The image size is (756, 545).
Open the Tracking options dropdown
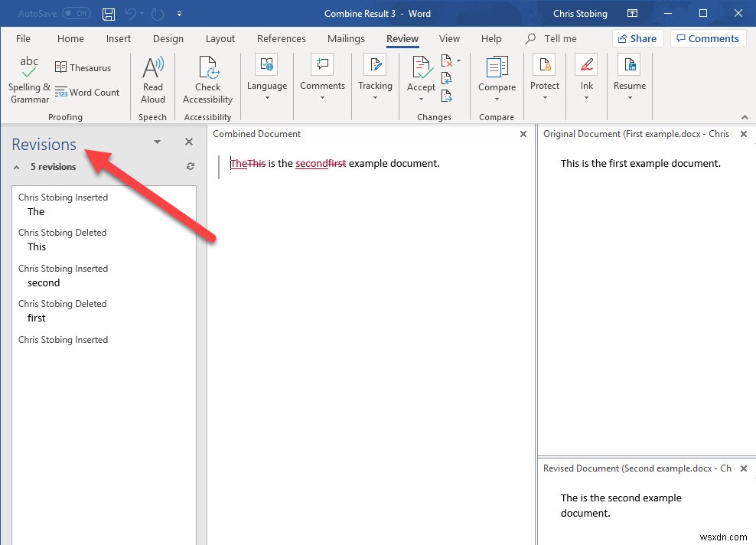(375, 97)
